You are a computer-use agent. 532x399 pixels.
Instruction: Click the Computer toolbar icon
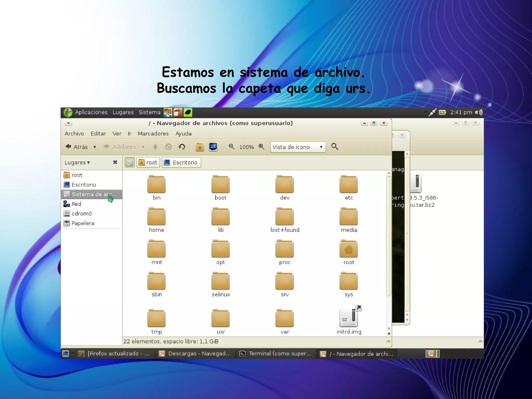[x=213, y=147]
